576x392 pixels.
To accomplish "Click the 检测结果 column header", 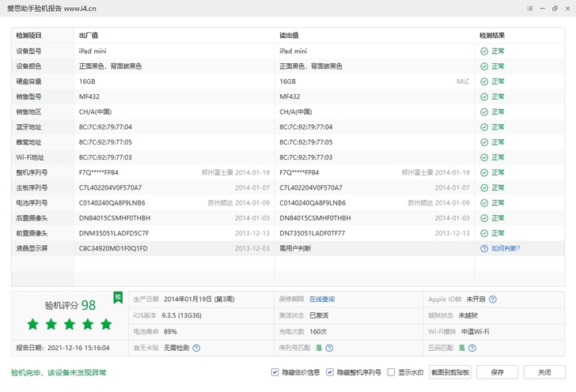I will pyautogui.click(x=492, y=36).
